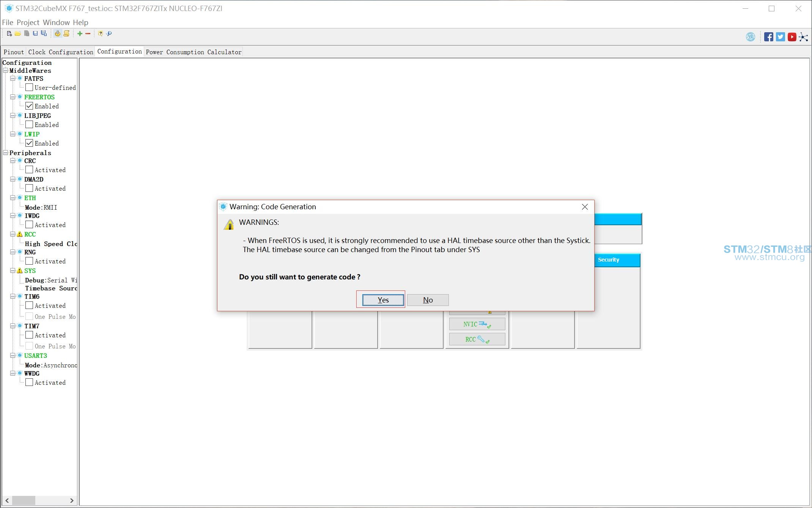
Task: Collapse the Peripherals tree node
Action: coord(6,153)
